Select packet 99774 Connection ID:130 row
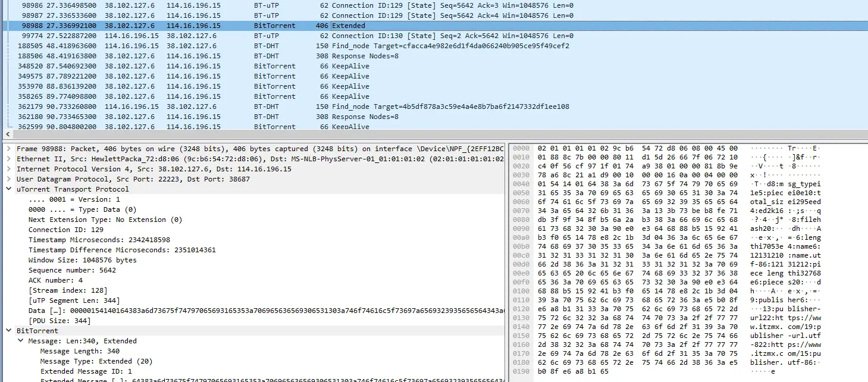This screenshot has height=382, width=868. [434, 36]
